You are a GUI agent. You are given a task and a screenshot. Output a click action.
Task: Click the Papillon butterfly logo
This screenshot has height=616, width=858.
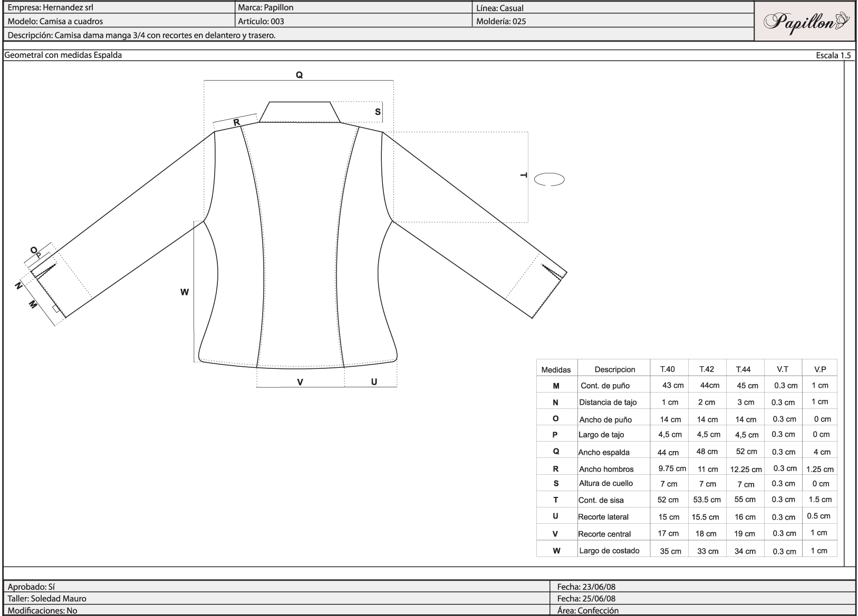(805, 22)
